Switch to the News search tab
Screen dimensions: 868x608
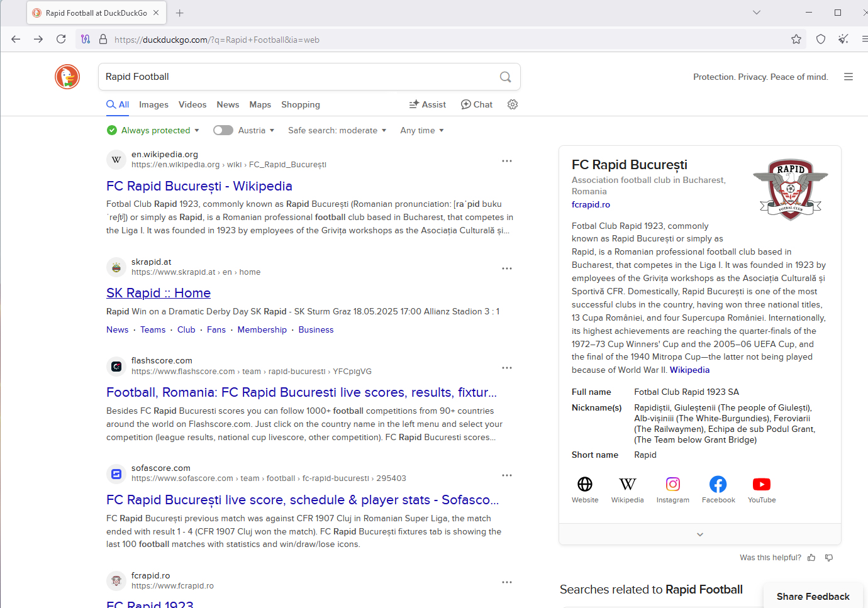[228, 104]
